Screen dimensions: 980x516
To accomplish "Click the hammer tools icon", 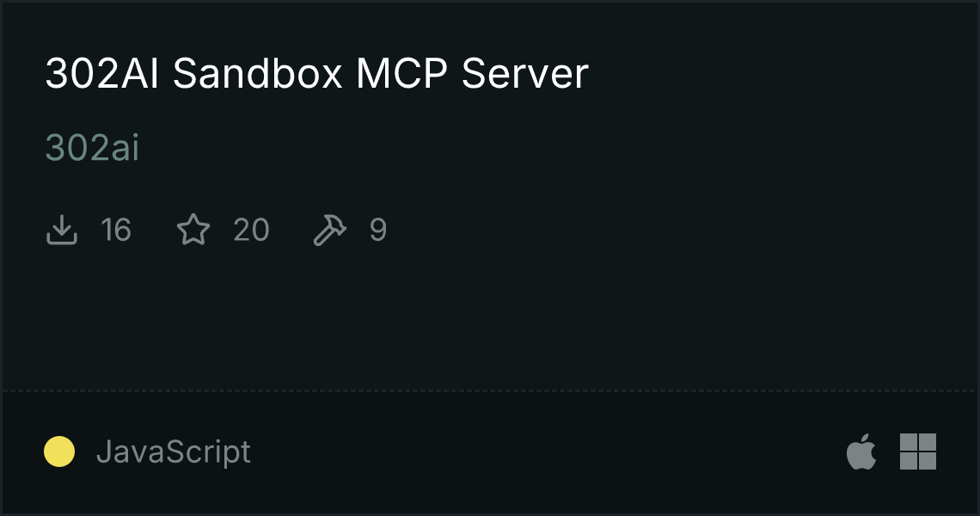I will (329, 230).
